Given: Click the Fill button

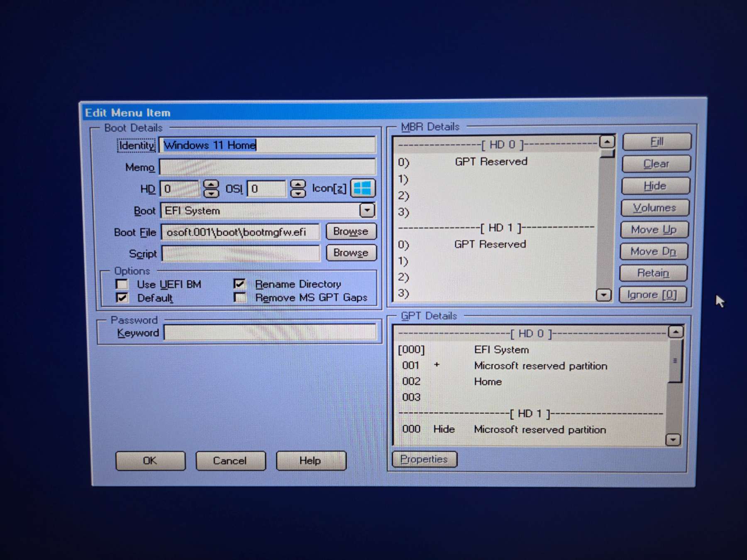Looking at the screenshot, I should [x=657, y=142].
